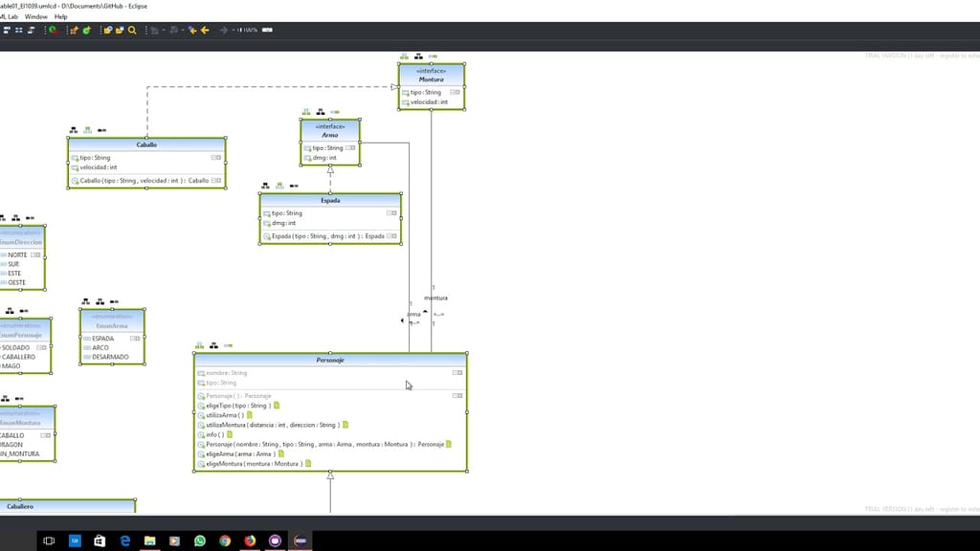Open Task View on the taskbar
Viewport: 980px width, 551px height.
49,541
